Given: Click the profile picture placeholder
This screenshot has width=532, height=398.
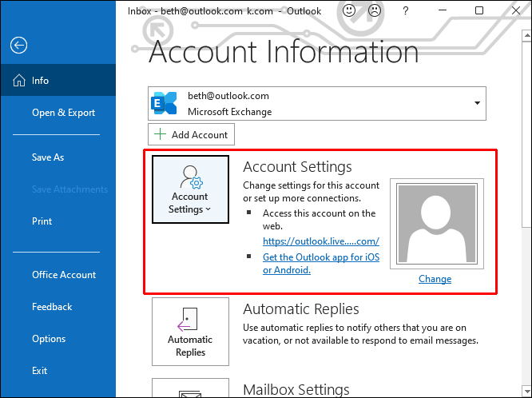Looking at the screenshot, I should click(x=435, y=225).
